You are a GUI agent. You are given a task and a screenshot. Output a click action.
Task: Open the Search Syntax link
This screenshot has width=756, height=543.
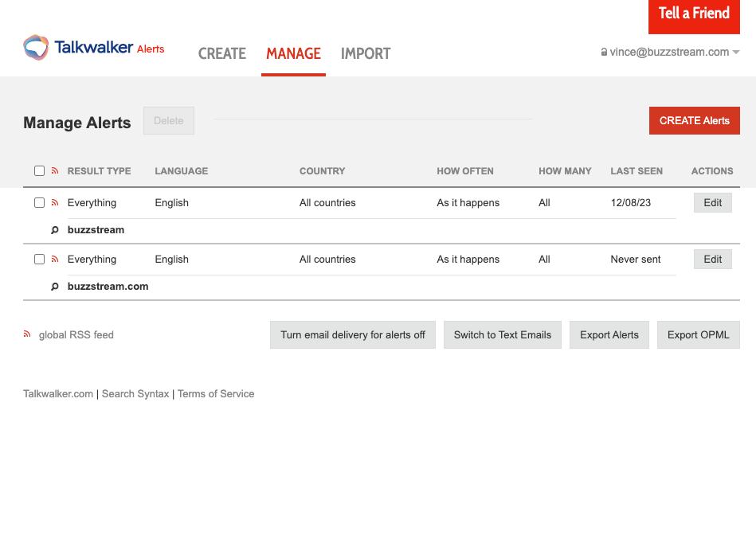(x=135, y=393)
